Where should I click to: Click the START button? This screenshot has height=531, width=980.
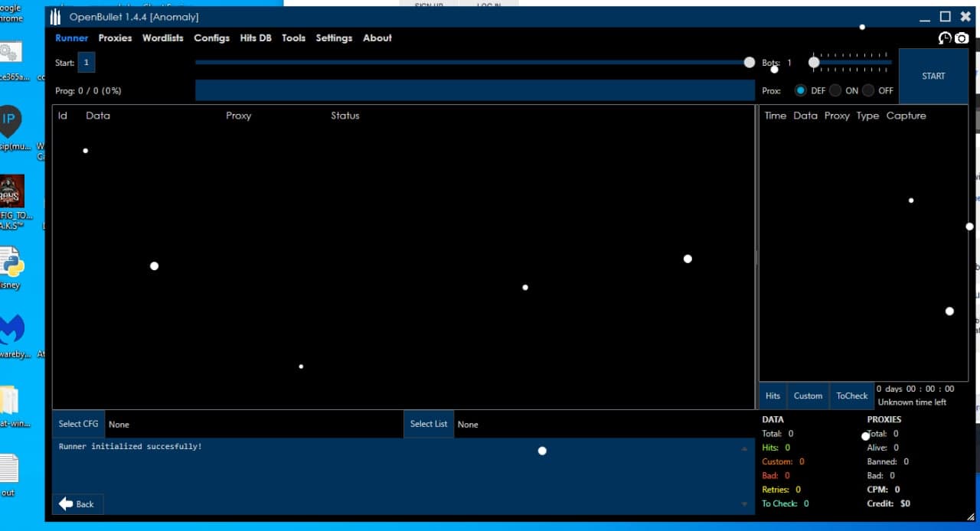tap(933, 76)
